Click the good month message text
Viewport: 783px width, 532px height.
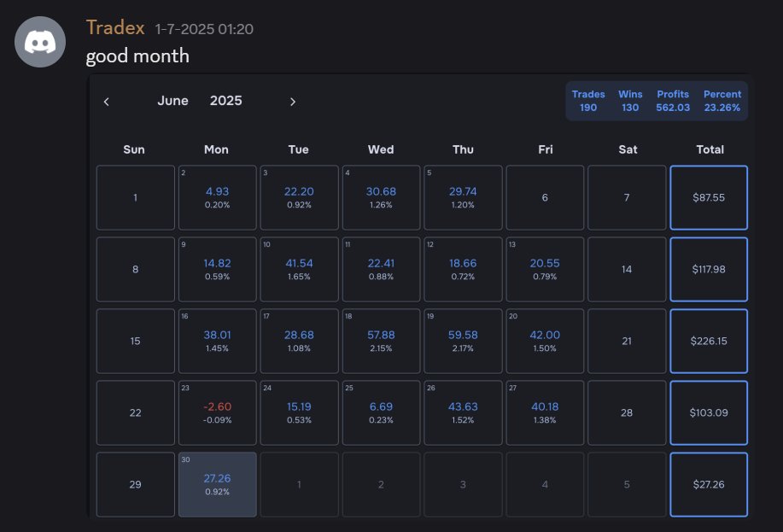(x=137, y=56)
